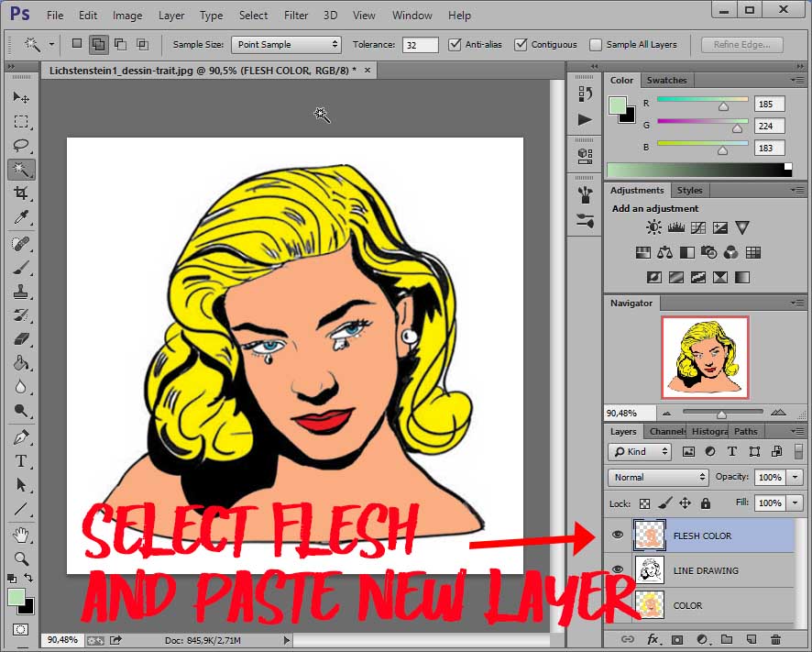Select the Healing Brush tool

pos(21,243)
